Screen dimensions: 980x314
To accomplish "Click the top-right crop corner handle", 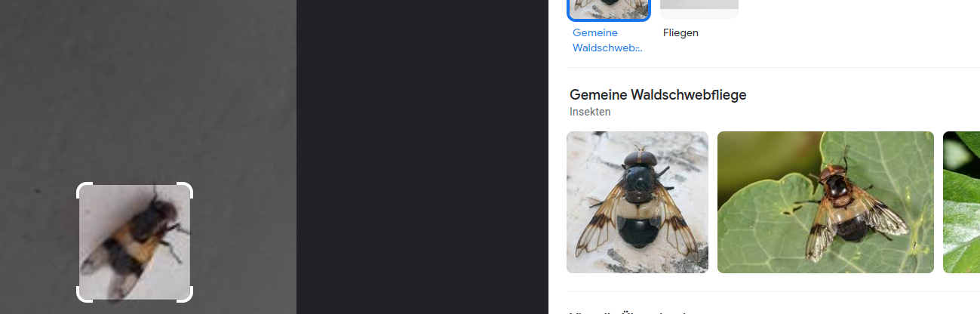I will [186, 189].
